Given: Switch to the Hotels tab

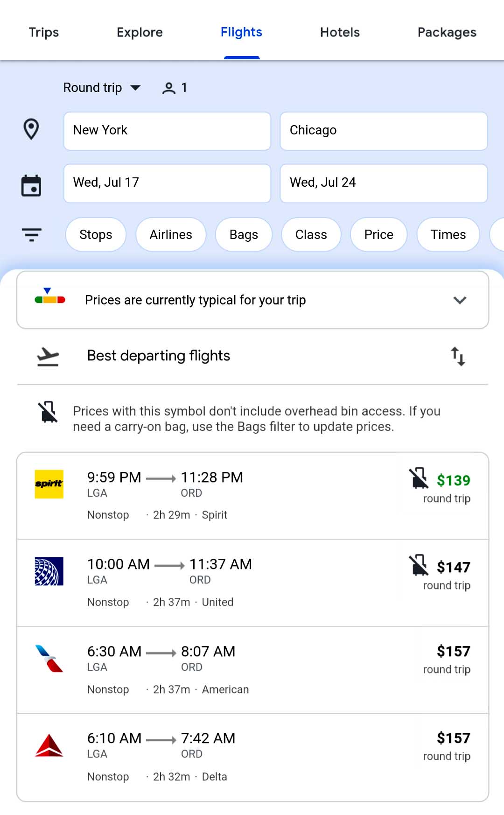Looking at the screenshot, I should tap(340, 32).
